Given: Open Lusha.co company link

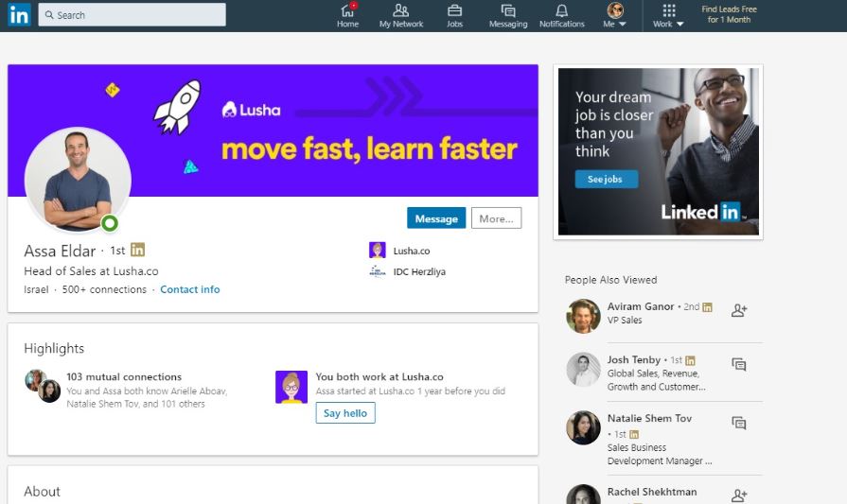Looking at the screenshot, I should pyautogui.click(x=412, y=251).
